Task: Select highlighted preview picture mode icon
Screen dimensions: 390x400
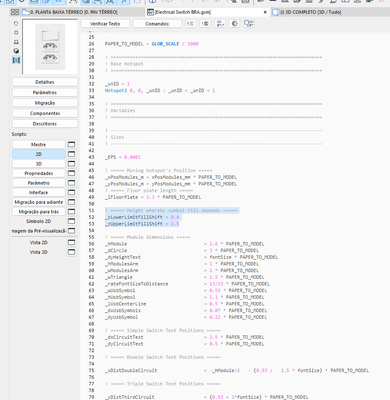Action: pos(16,60)
